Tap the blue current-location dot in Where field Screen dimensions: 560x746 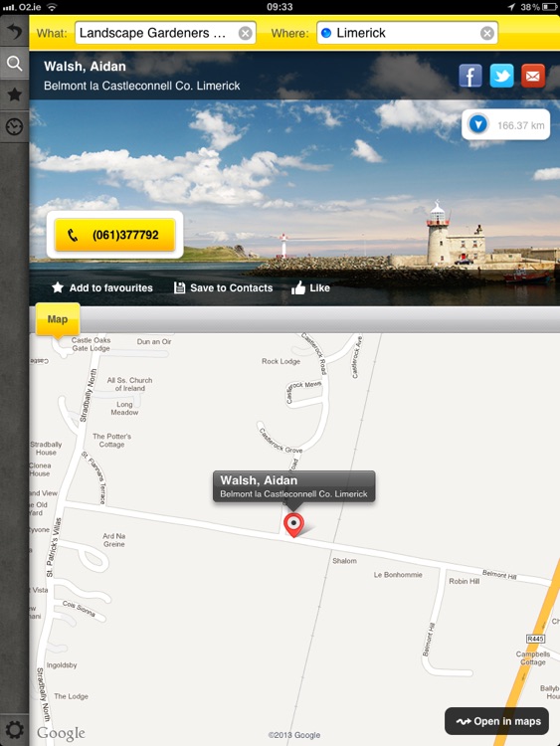[x=326, y=33]
